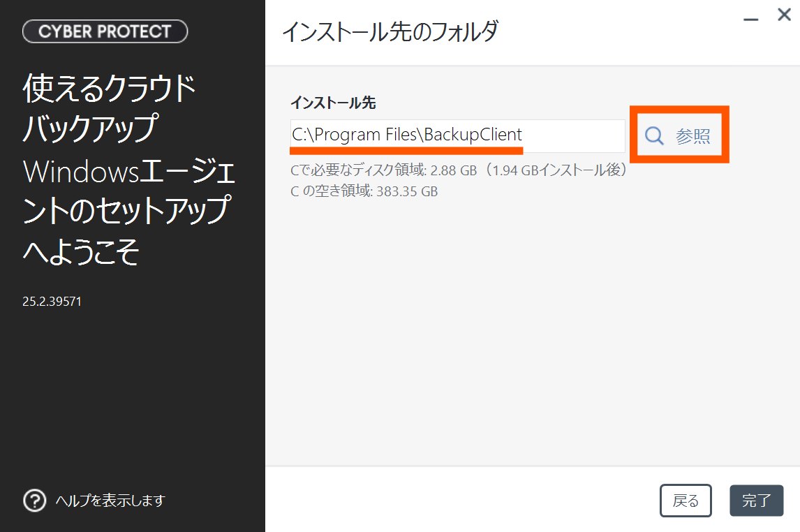Click the title 使えるクラウドバックアップ

point(109,108)
